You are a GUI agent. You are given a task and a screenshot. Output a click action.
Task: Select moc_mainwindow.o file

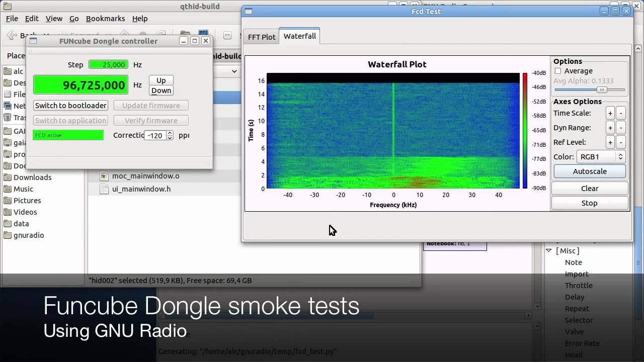(145, 176)
